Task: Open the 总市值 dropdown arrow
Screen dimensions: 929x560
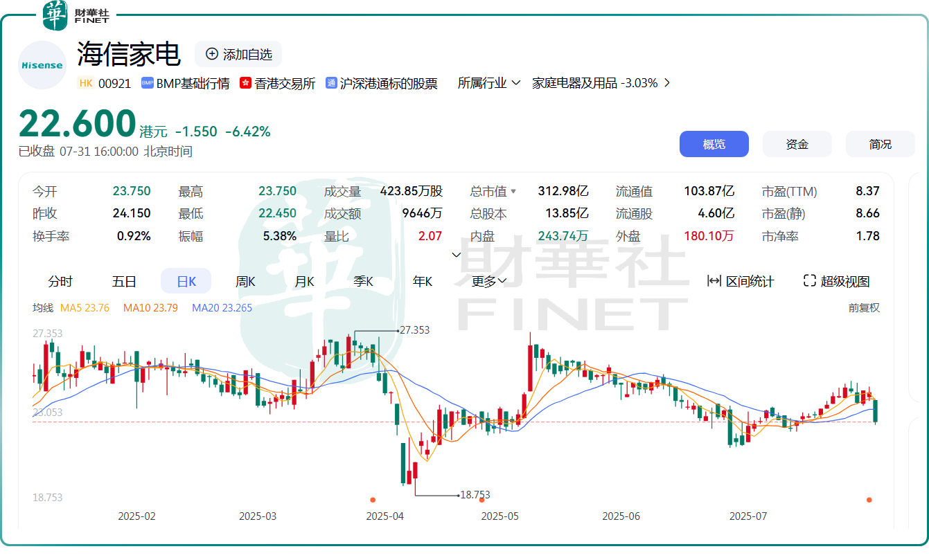Action: click(x=514, y=192)
